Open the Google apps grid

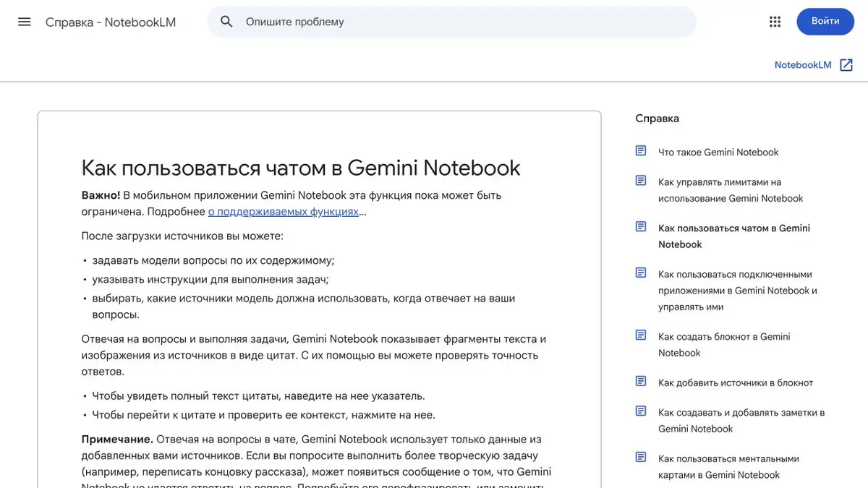[x=775, y=22]
